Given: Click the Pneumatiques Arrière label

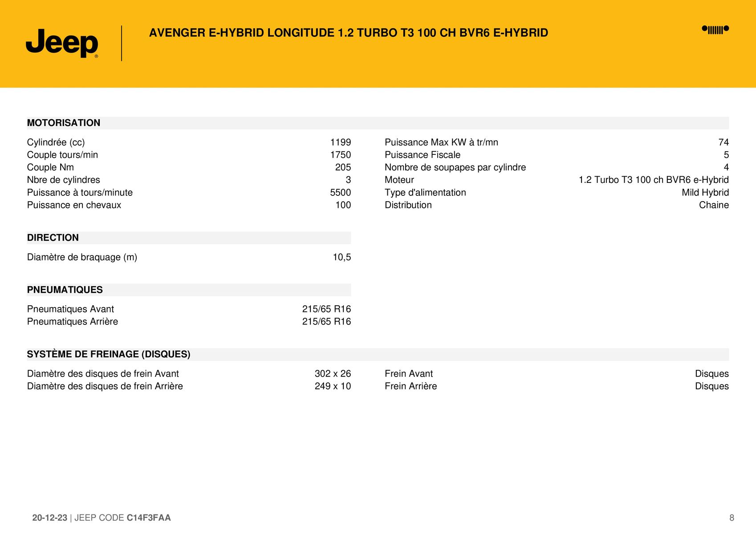Looking at the screenshot, I should 73,322.
